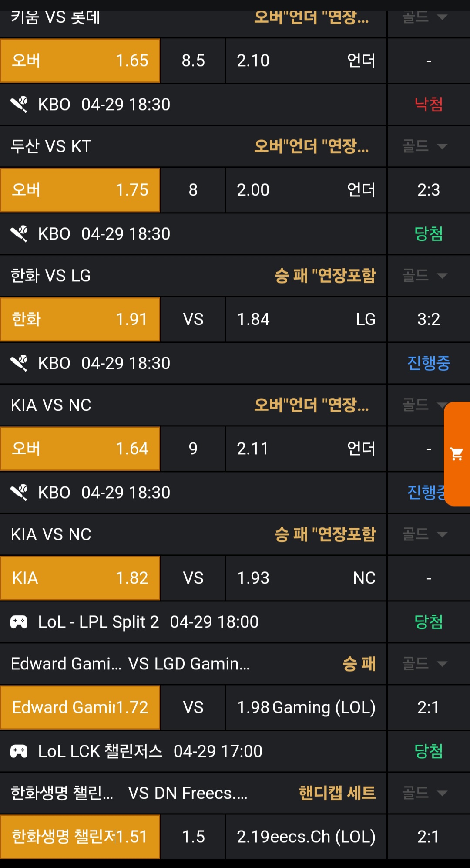Choose 언더 2.11 for KIA VS NC
The image size is (470, 868).
click(x=306, y=449)
